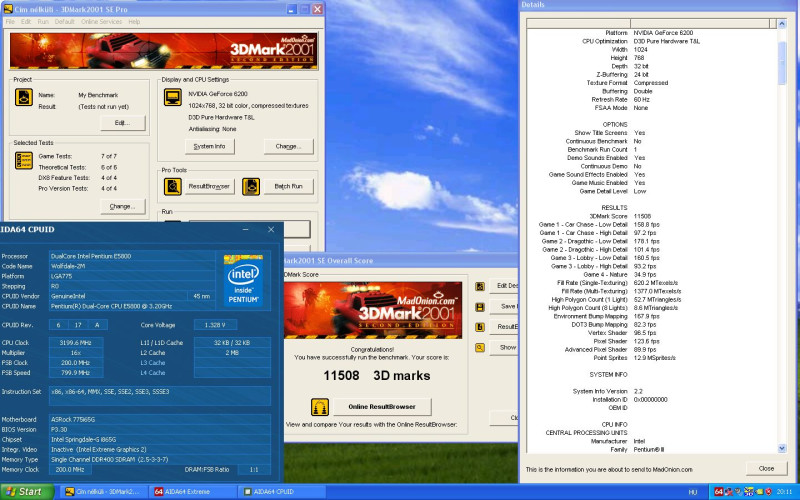Click the taskbar clock showing 20:11

pos(784,492)
